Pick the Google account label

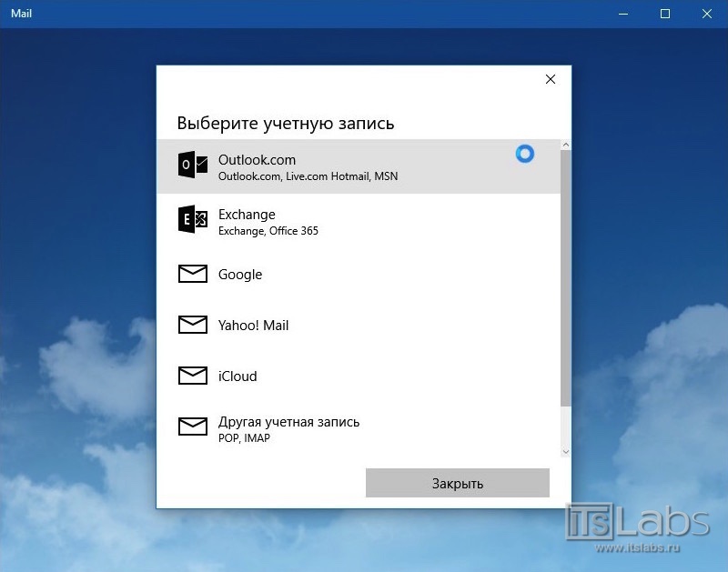pyautogui.click(x=240, y=275)
